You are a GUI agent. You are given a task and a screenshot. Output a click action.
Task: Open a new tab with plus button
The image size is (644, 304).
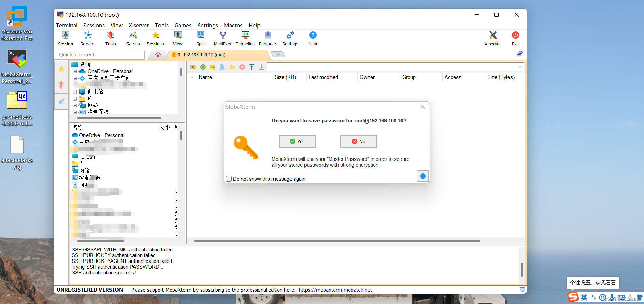(x=278, y=54)
